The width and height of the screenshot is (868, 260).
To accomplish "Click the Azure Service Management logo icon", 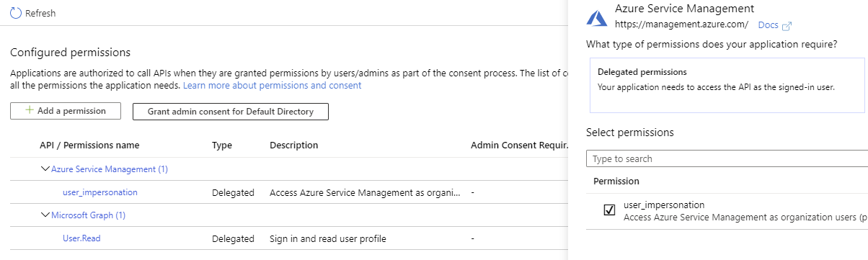I will [x=598, y=18].
